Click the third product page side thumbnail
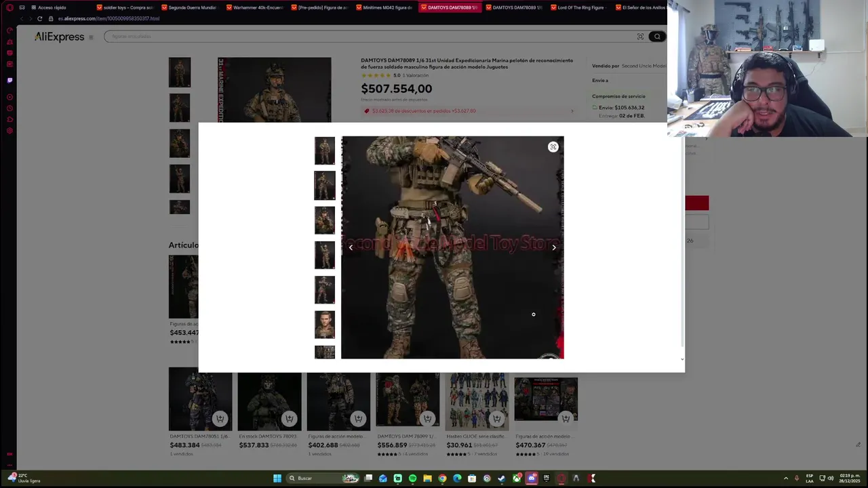Image resolution: width=868 pixels, height=488 pixels. coord(180,144)
